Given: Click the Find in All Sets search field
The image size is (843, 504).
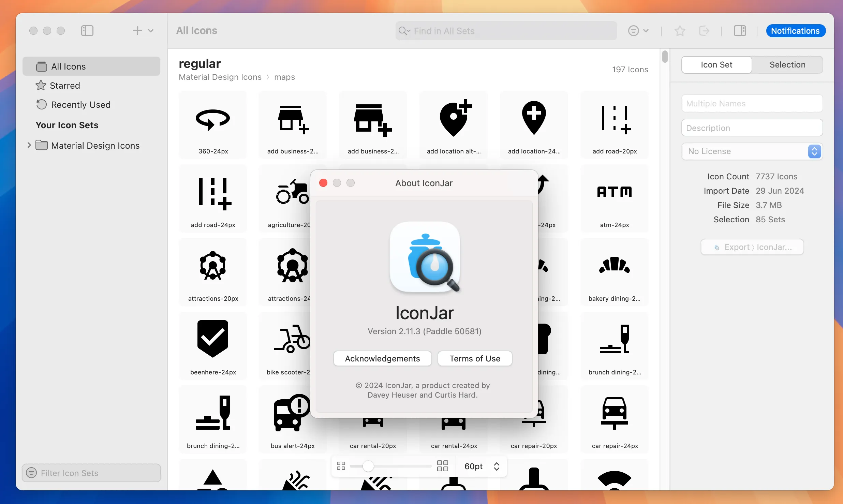Looking at the screenshot, I should coord(506,31).
